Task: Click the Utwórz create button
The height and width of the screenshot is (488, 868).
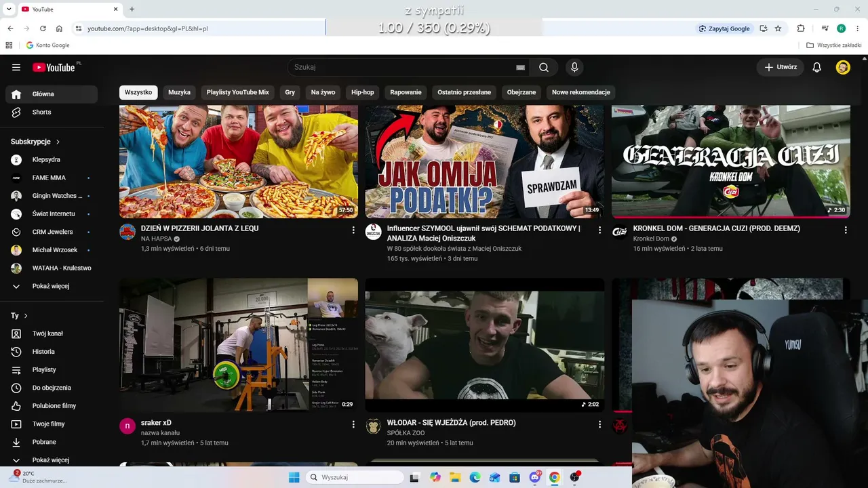Action: click(x=781, y=67)
